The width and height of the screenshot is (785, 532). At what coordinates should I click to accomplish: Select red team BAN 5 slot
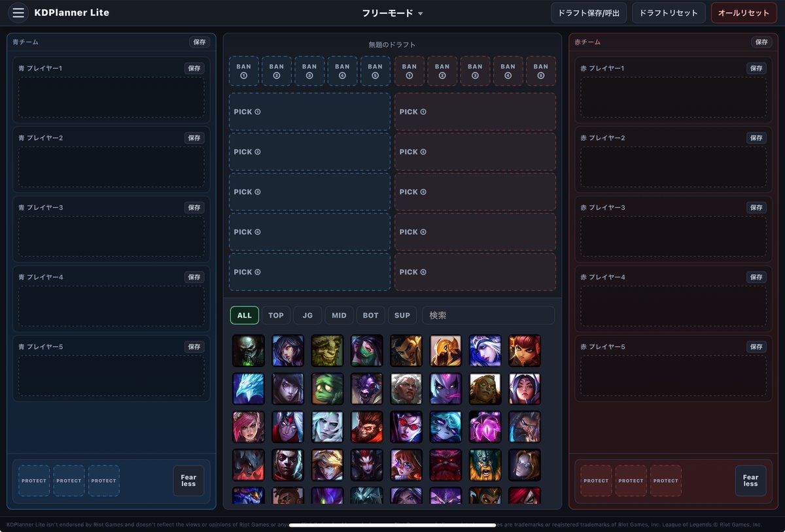[x=541, y=71]
